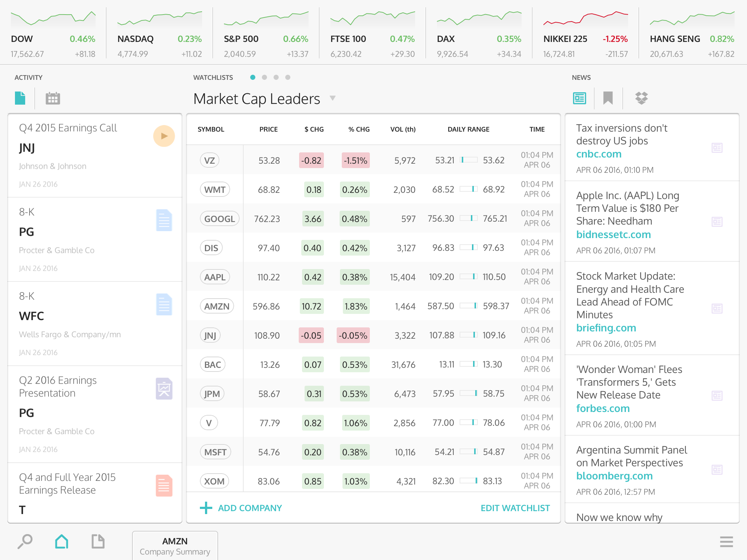The image size is (747, 560).
Task: Sort the watchlist by PRICE column
Action: point(268,129)
